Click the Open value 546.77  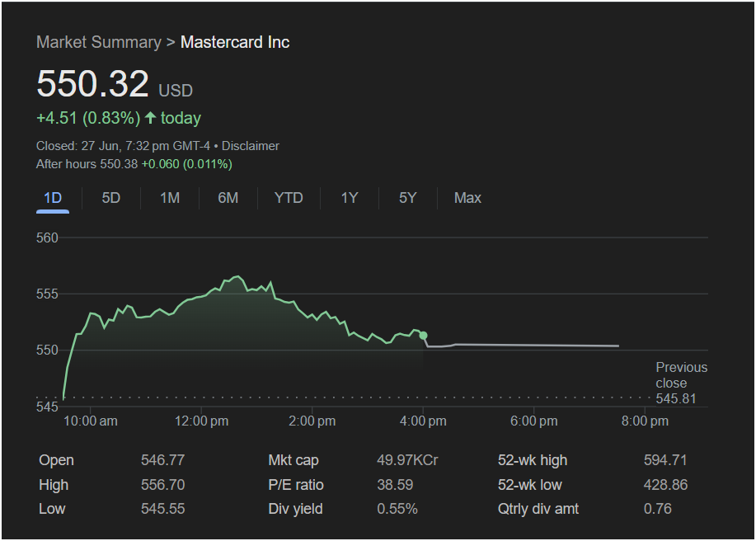click(x=162, y=460)
